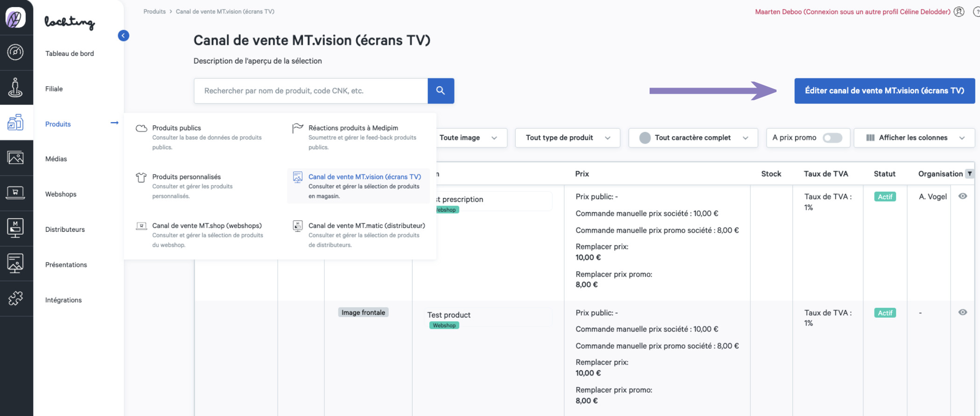
Task: Click the Stock column header
Action: click(x=771, y=174)
